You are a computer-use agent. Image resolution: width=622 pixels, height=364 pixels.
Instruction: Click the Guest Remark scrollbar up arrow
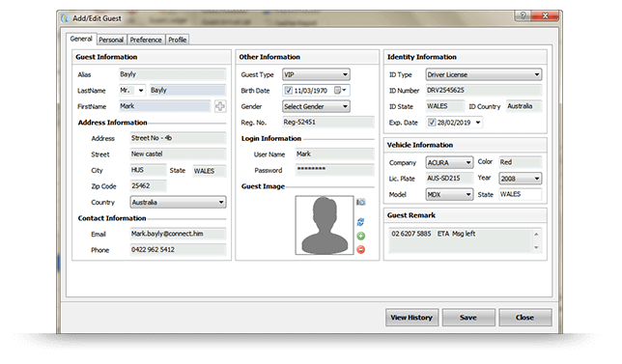click(x=536, y=235)
